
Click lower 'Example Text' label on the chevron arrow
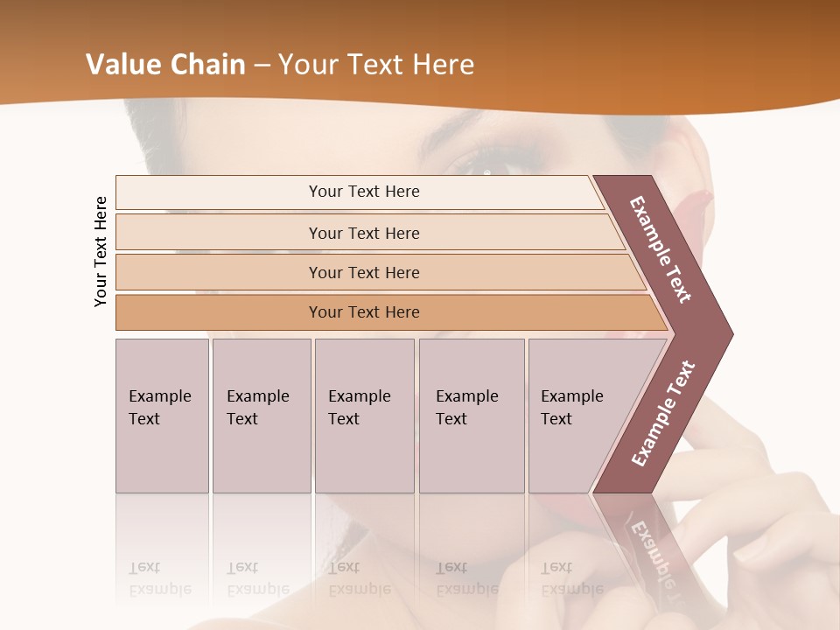[663, 414]
